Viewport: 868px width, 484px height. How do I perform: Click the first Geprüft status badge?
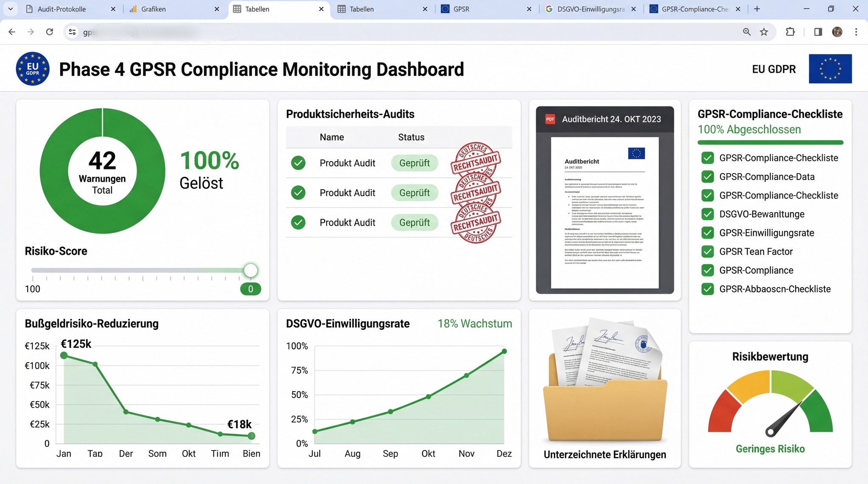414,163
